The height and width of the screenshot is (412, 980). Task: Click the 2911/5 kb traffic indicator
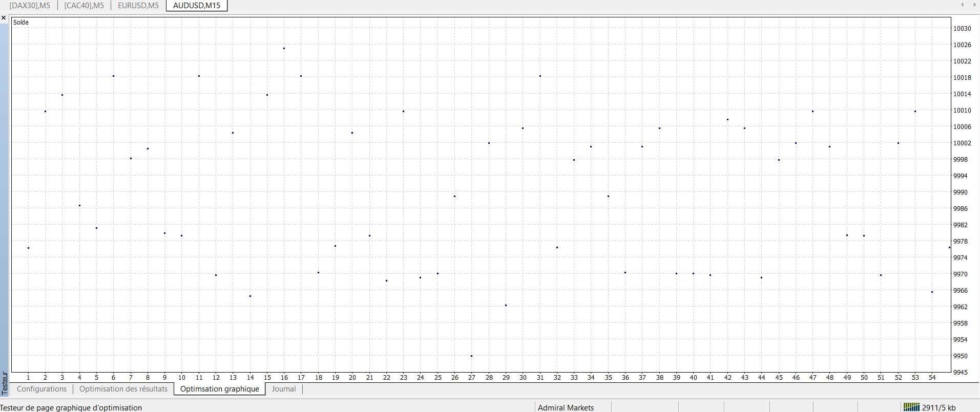[939, 407]
